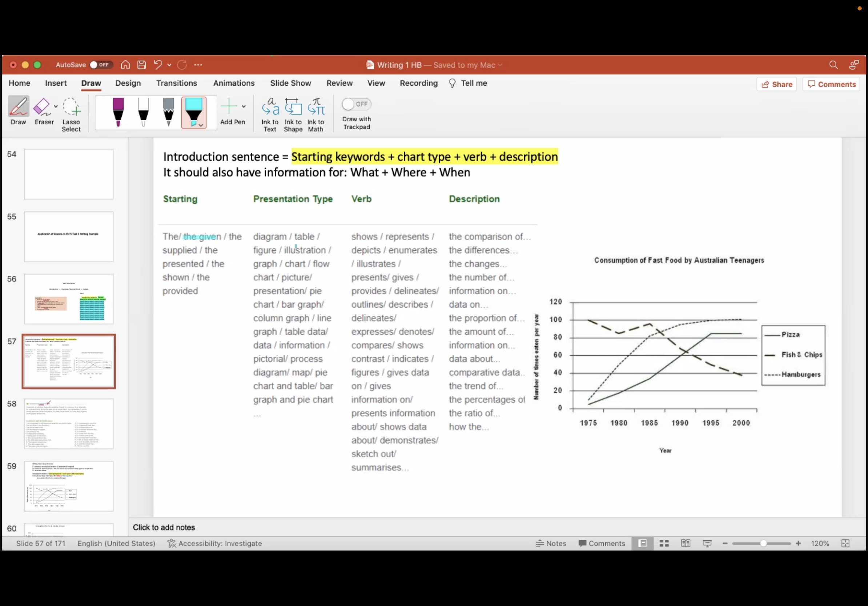Toggle Notes in the status bar
868x606 pixels.
[551, 543]
